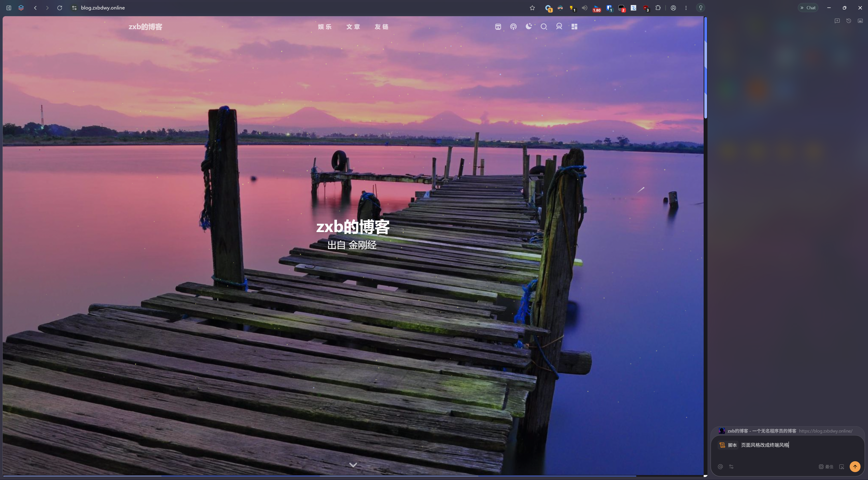Collapse the Chat side panel
Viewport: 868px width, 480px height.
point(808,7)
